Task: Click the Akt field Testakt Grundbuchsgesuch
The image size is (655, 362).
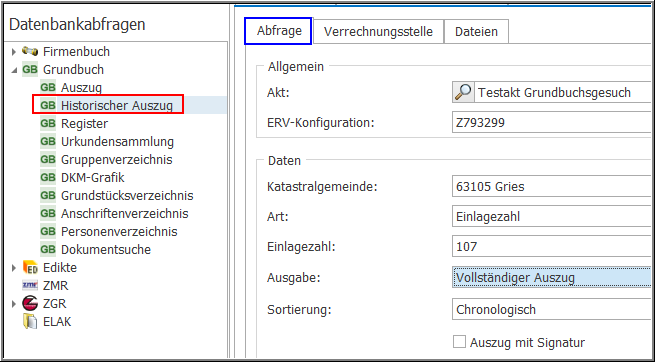Action: pos(562,92)
